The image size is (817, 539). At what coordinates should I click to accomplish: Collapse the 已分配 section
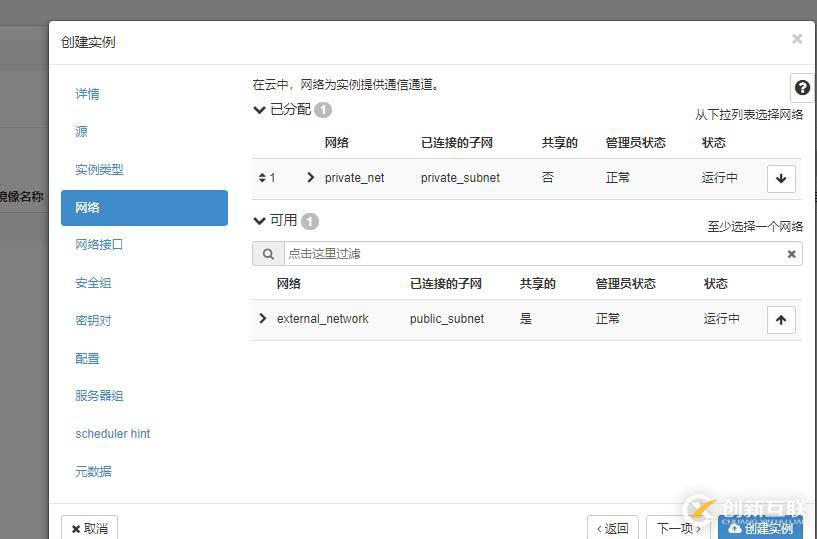pos(259,109)
